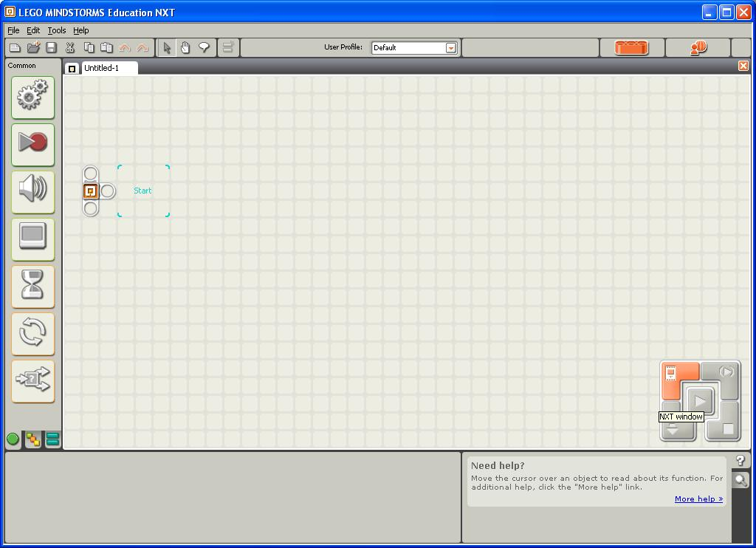
Task: Activate the Comment tool speech bubble
Action: 204,47
